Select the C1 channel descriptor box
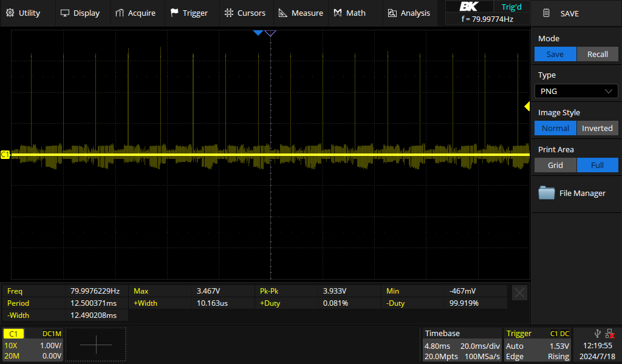 point(33,343)
